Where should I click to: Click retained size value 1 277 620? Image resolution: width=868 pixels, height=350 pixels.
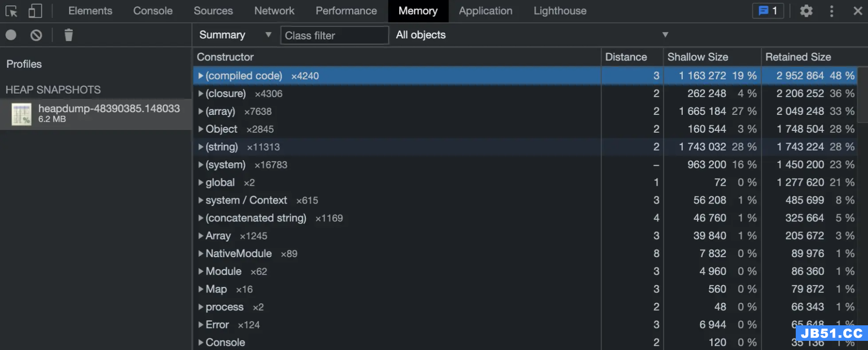(800, 183)
